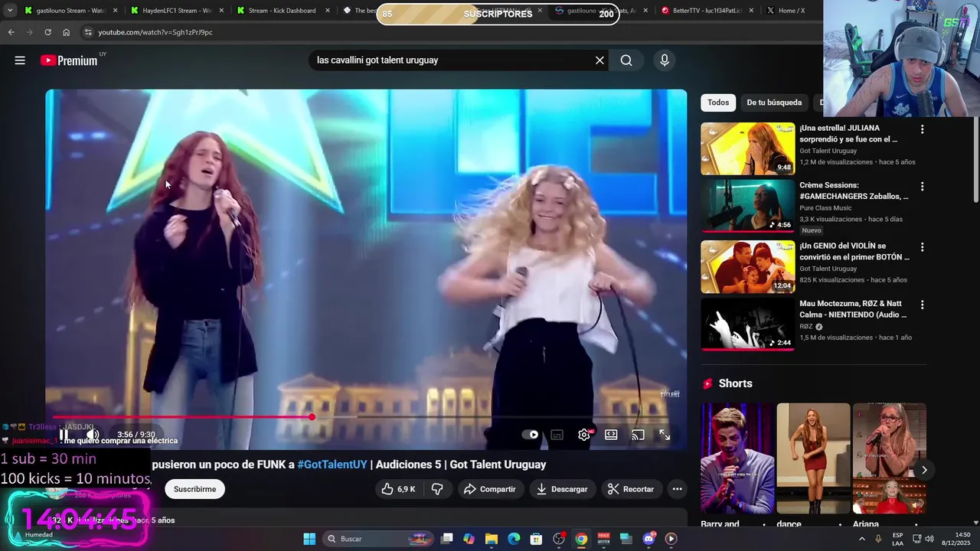Close the Stream - Kick Dashboard tab
Viewport: 980px width, 551px height.
pos(327,11)
